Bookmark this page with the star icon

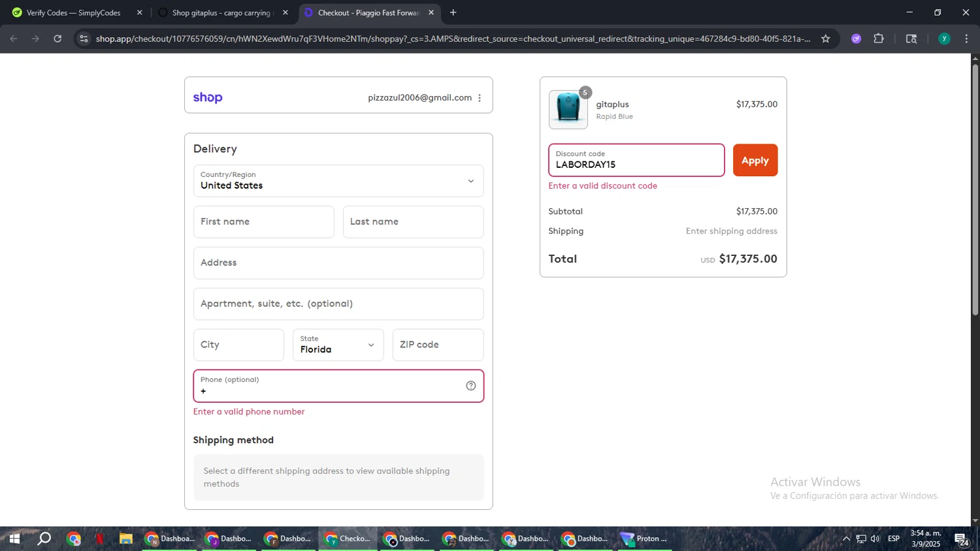point(826,39)
